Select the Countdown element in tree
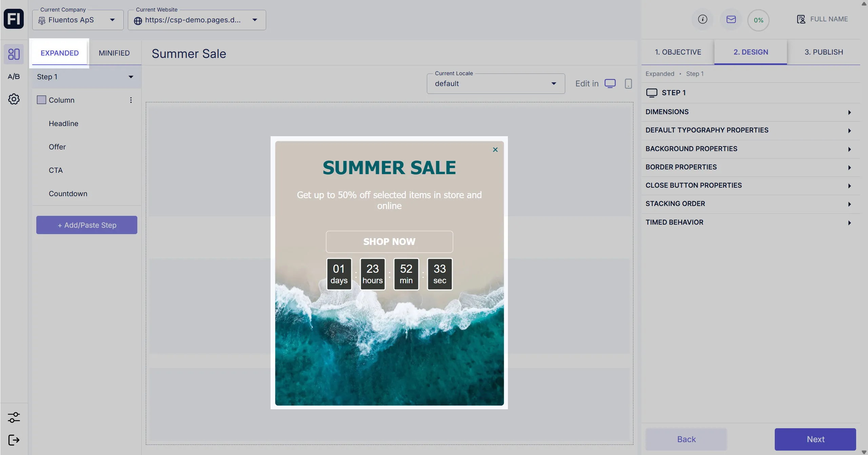 pos(68,194)
